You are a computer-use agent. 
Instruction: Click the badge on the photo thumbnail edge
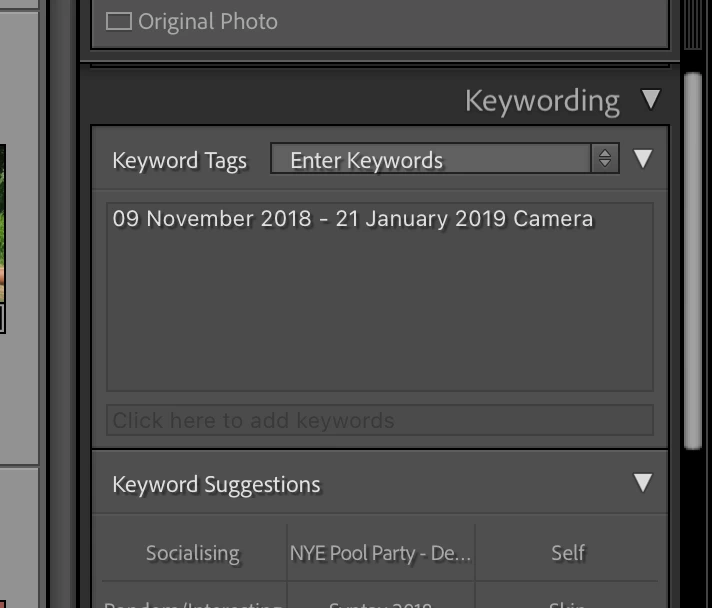coord(2,318)
